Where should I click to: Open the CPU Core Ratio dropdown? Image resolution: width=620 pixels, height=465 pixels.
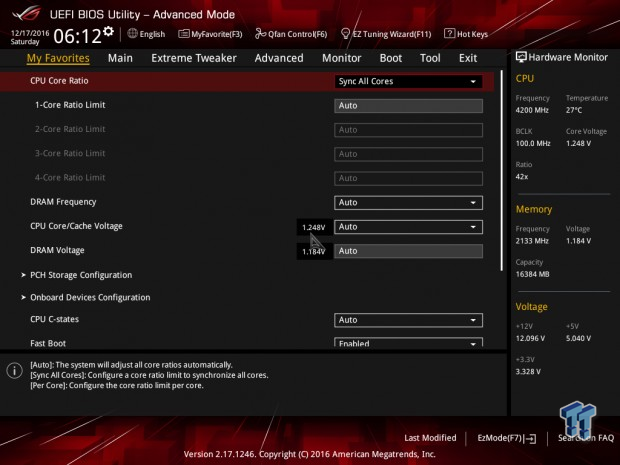[408, 81]
